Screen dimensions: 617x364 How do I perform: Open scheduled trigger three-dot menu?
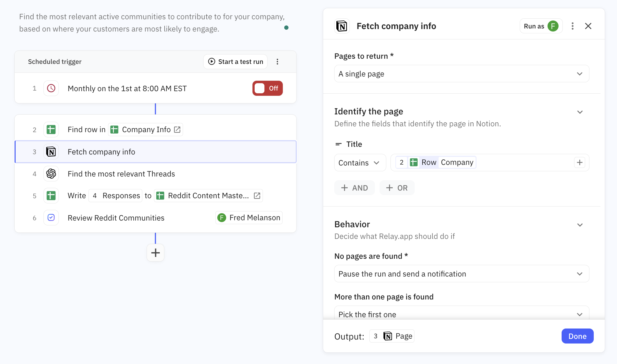coord(277,62)
